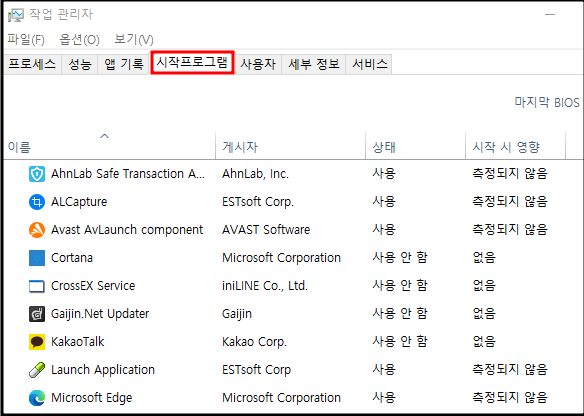The height and width of the screenshot is (416, 584).
Task: Switch to the 사용자 tab
Action: tap(258, 64)
